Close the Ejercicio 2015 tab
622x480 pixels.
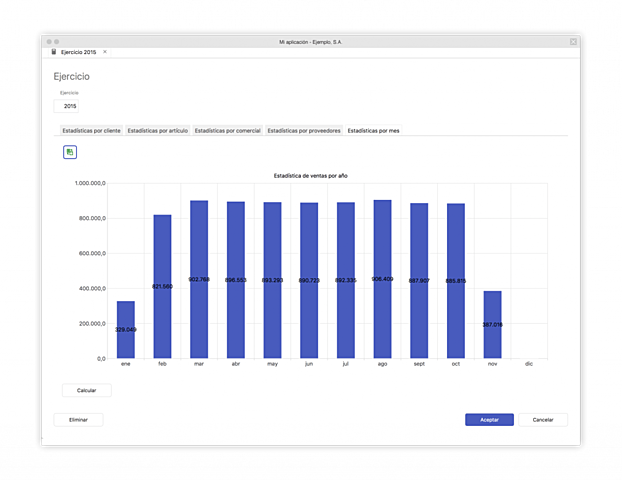point(105,52)
